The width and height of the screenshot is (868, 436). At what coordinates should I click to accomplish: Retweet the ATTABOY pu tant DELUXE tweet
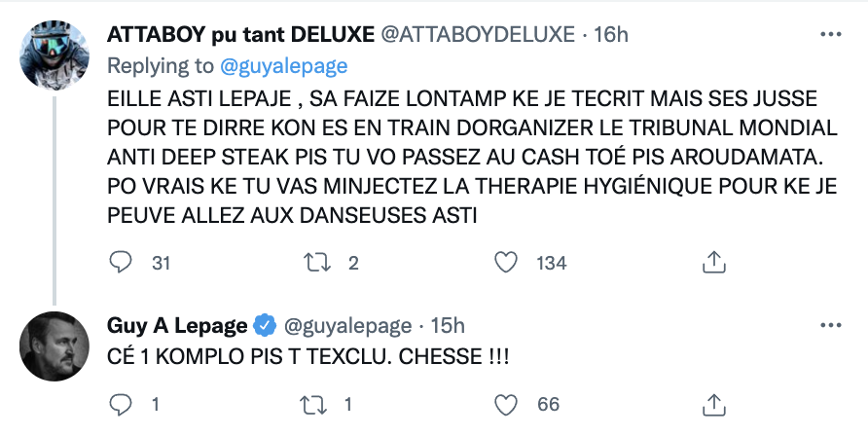point(317,262)
